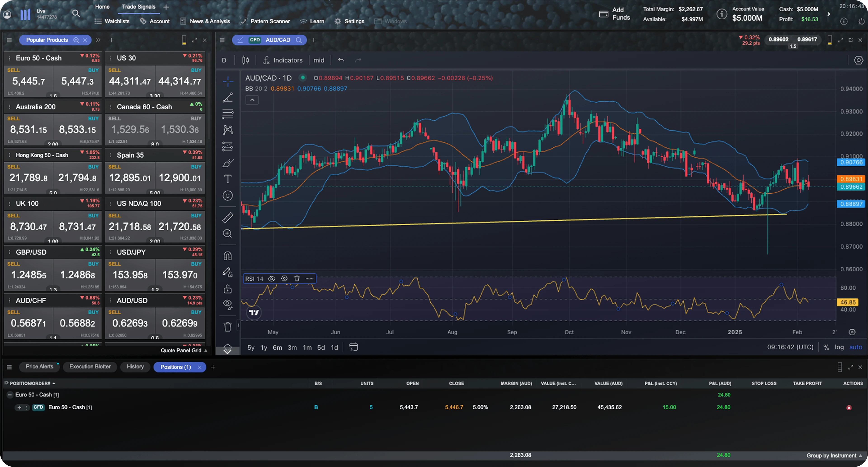The image size is (868, 467).
Task: Select the measure ruler tool
Action: [228, 217]
